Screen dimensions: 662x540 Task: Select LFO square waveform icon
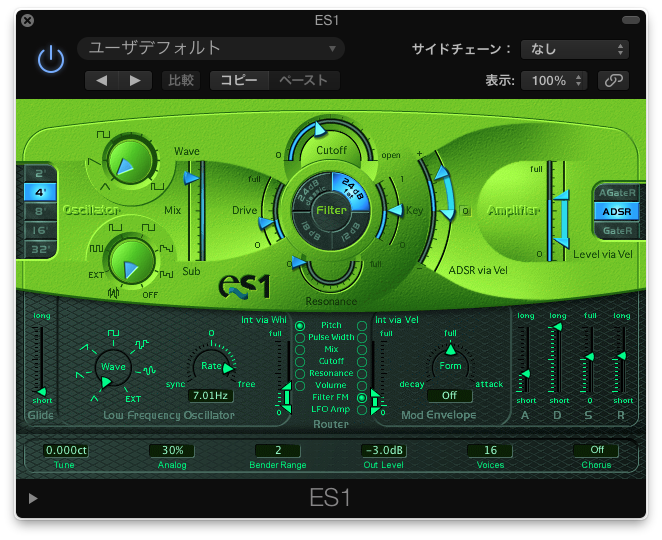113,333
